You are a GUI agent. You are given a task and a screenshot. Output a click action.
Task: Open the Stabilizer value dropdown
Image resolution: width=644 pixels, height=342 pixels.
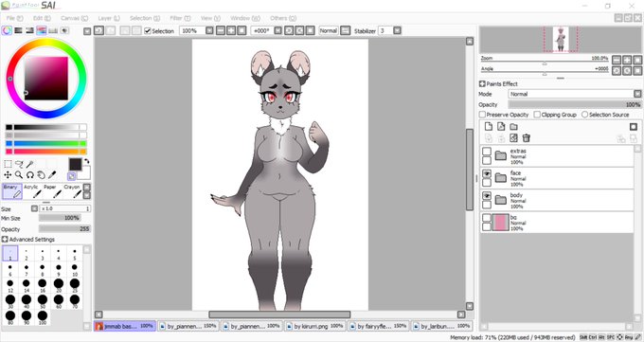[397, 31]
